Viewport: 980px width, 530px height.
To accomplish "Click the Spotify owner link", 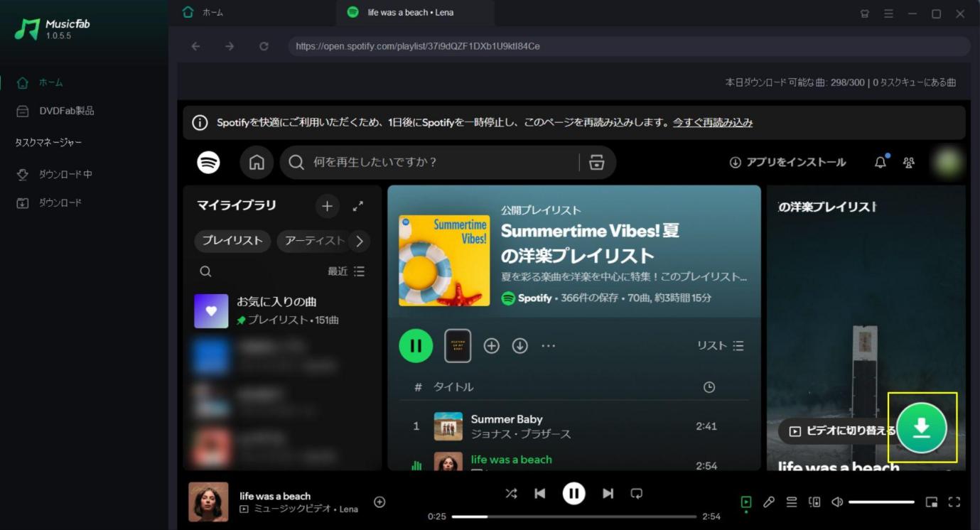I will click(534, 298).
